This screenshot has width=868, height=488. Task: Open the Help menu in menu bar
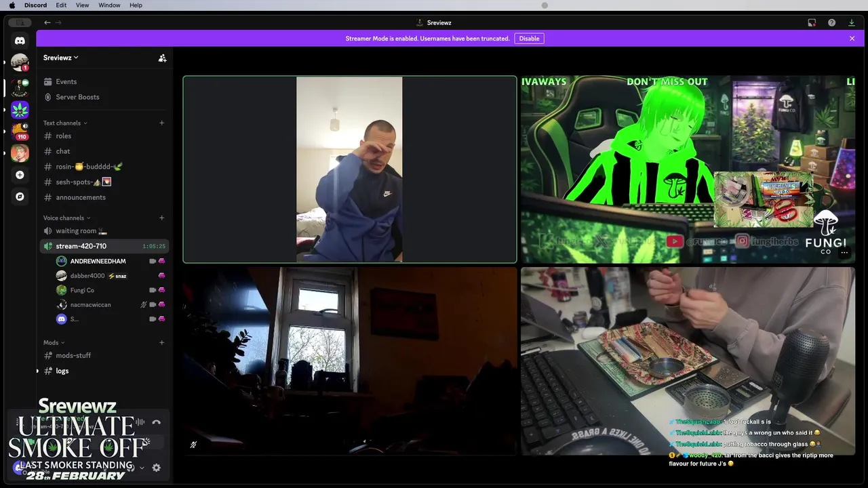coord(136,5)
